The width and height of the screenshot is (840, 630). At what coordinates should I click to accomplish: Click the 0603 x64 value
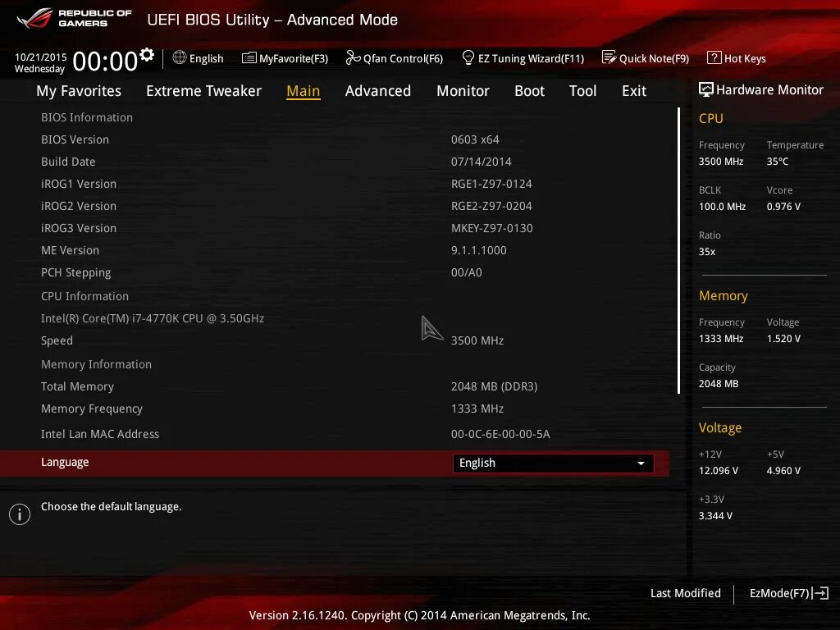[x=475, y=139]
